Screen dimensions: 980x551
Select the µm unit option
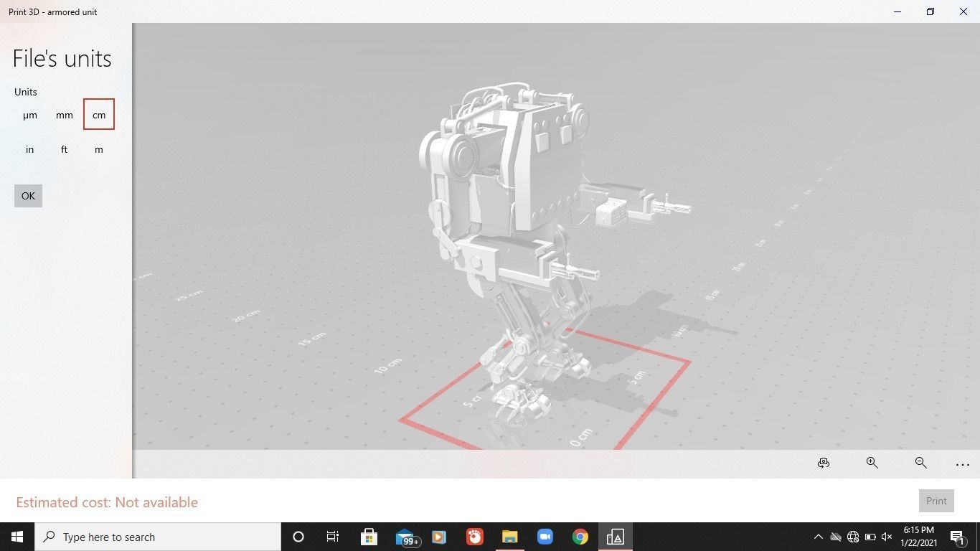coord(29,115)
